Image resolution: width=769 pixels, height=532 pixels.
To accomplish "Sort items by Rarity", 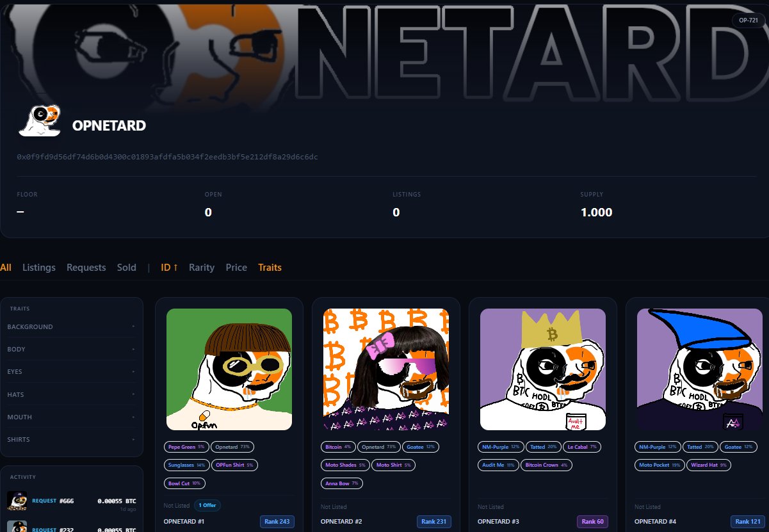I will pos(202,268).
